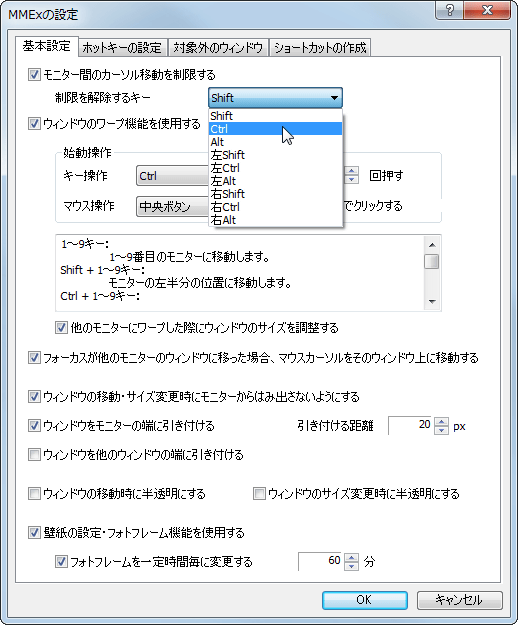Enable ウィンドウの移動時に半透明にする
The width and height of the screenshot is (518, 625).
pos(34,493)
